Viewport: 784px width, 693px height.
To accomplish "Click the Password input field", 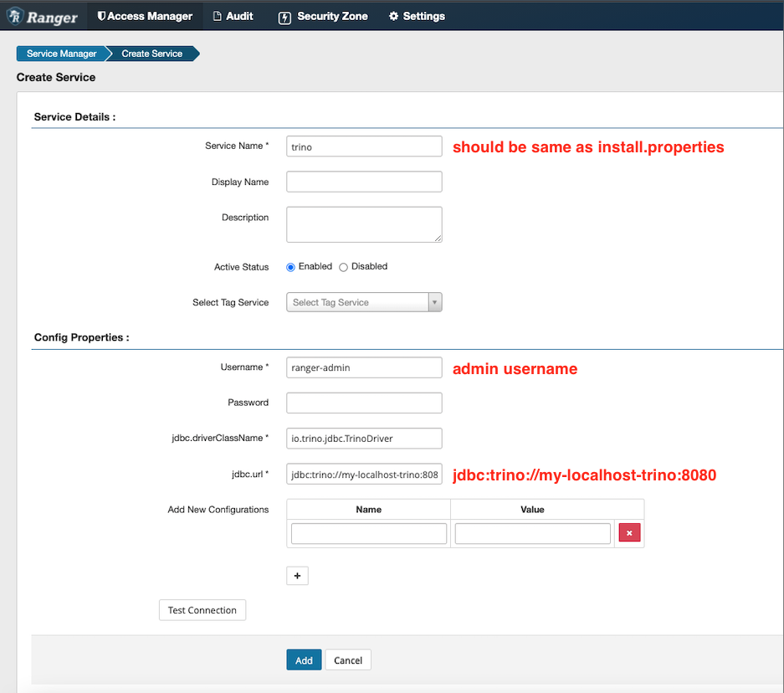I will (x=364, y=403).
